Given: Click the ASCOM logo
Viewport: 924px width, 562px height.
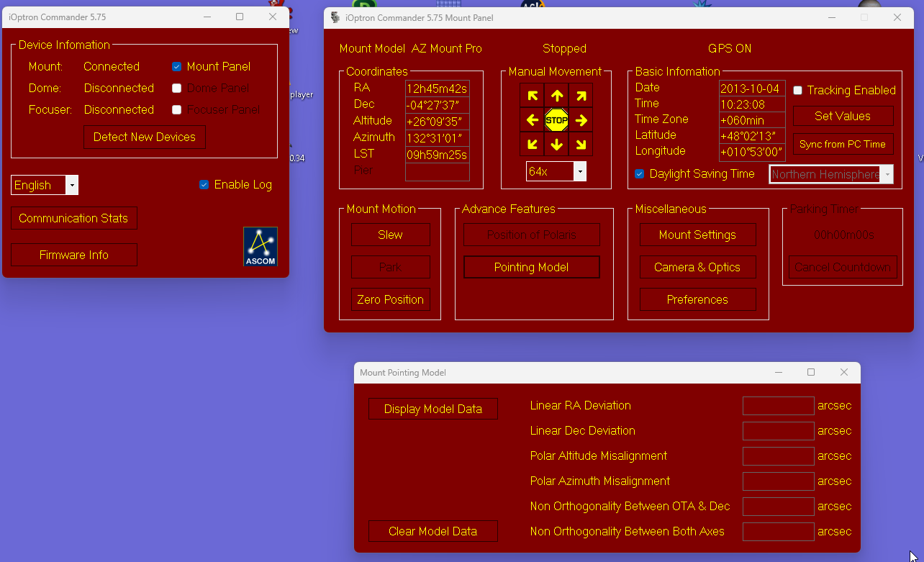Looking at the screenshot, I should [x=261, y=247].
